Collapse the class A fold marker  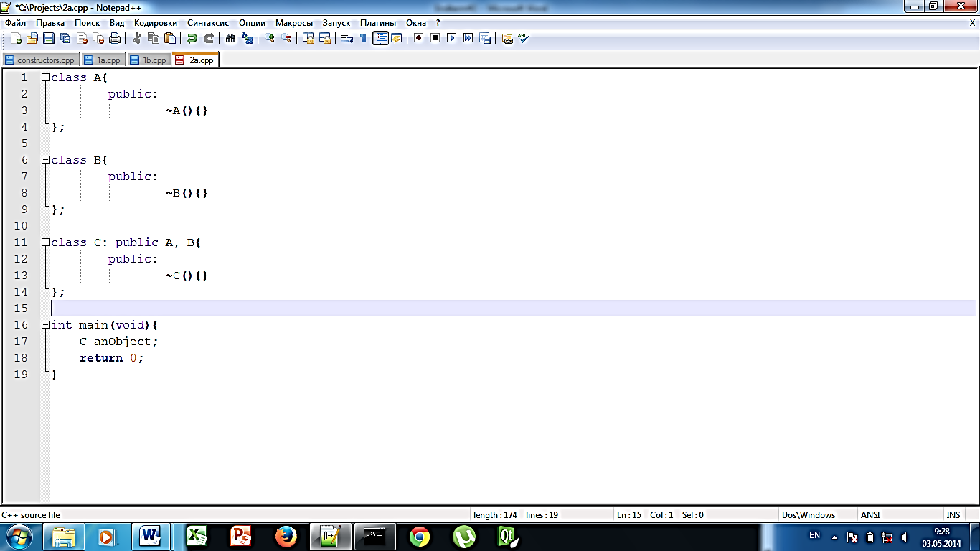(44, 77)
